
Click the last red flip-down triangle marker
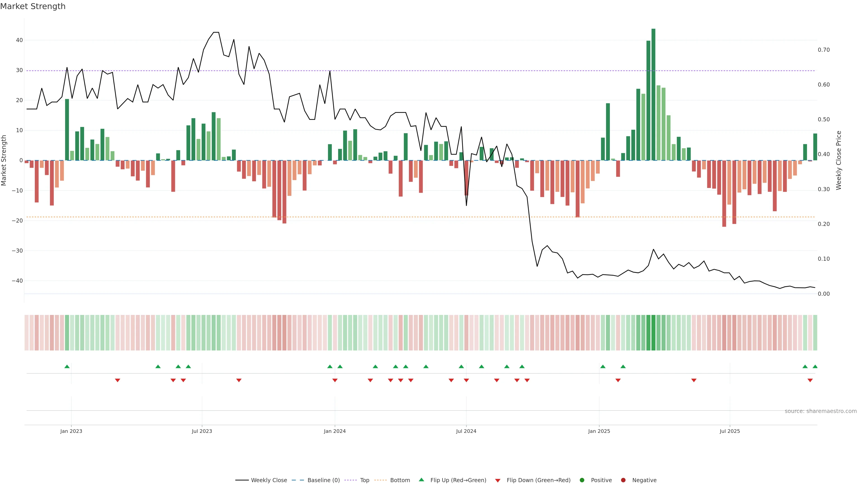click(810, 380)
